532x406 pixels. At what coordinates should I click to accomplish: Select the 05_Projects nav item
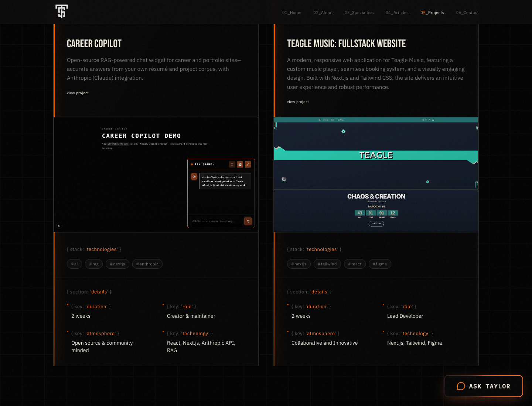432,13
